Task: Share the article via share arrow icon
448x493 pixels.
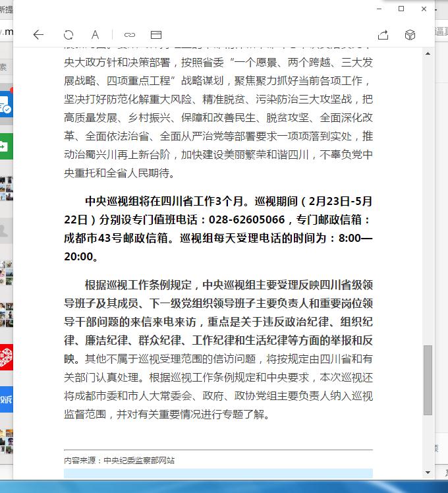Action: tap(383, 35)
